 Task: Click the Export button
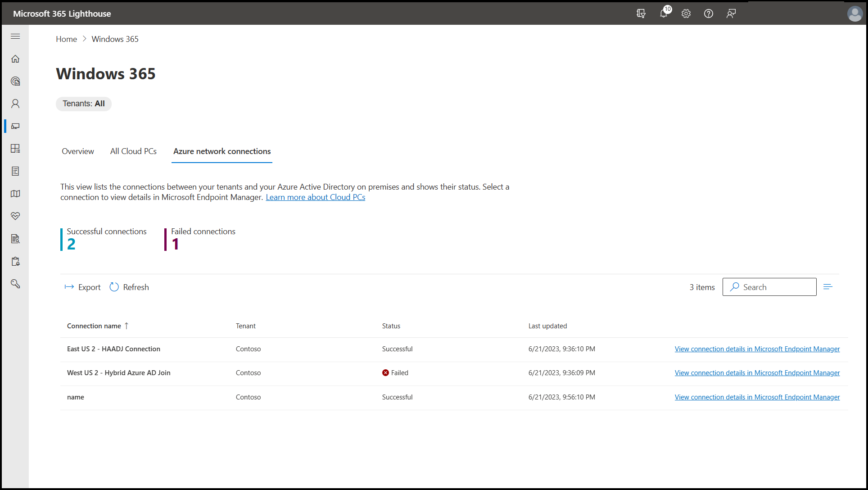[82, 287]
